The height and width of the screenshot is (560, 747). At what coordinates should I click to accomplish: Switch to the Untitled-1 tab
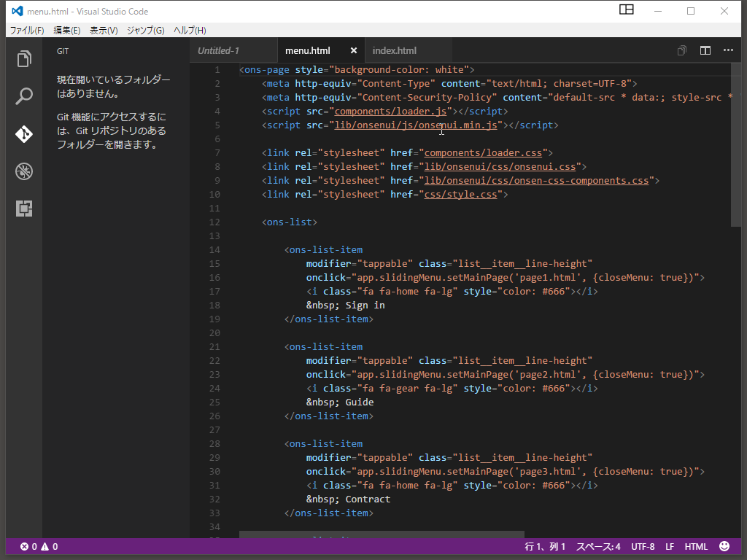pyautogui.click(x=233, y=50)
